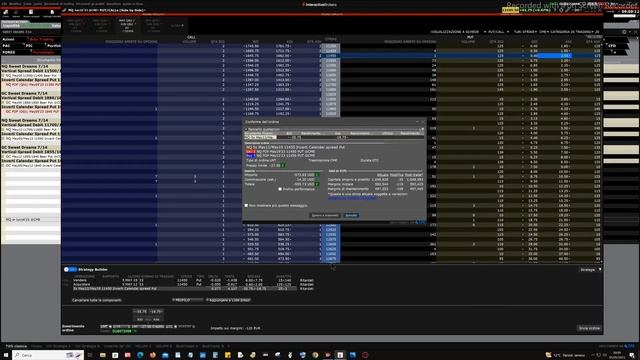Click the Acquistare leg row in Strategy Builder

click(193, 284)
